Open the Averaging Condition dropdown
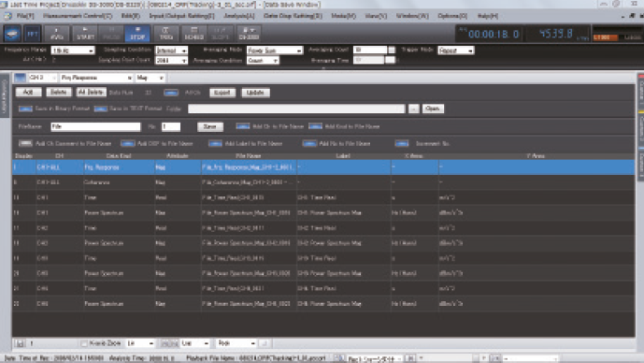Screen dimensions: 644x363 pyautogui.click(x=263, y=61)
